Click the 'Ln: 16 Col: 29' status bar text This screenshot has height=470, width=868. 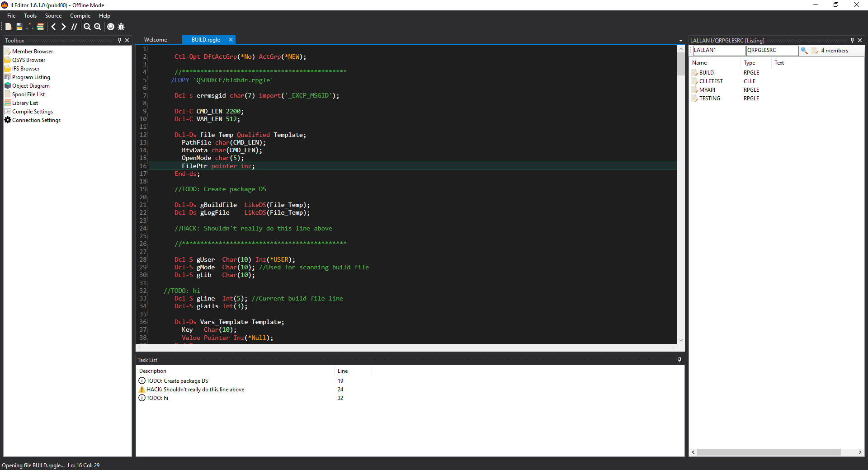point(84,465)
